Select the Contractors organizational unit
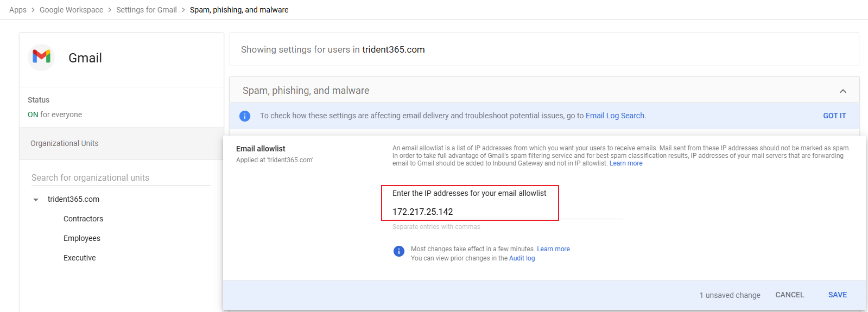 coord(83,219)
